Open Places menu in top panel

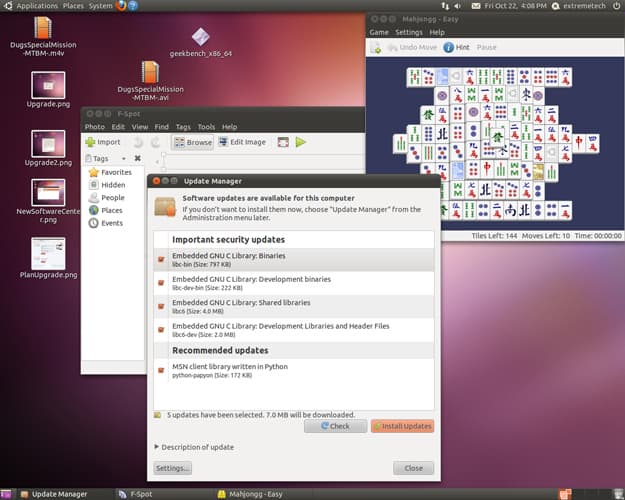pyautogui.click(x=73, y=6)
